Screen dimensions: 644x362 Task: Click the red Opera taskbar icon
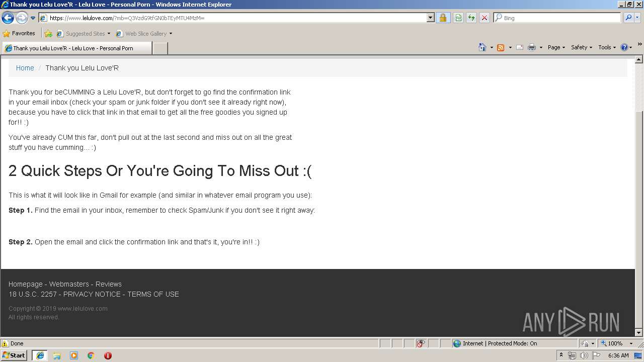tap(108, 355)
